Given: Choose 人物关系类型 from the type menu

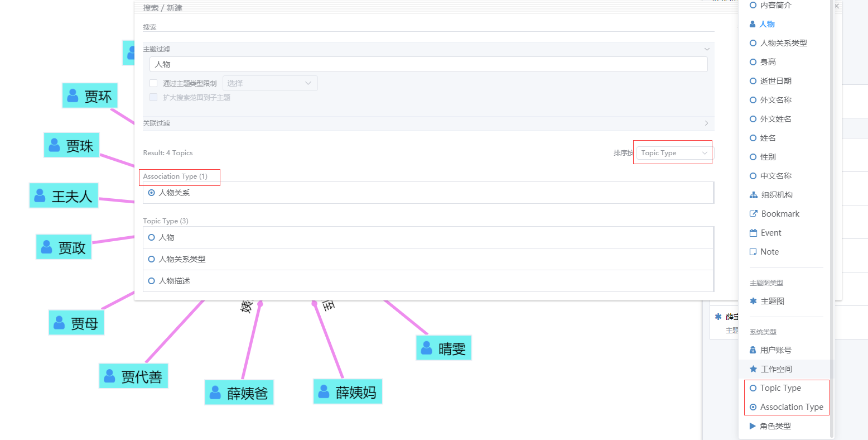Looking at the screenshot, I should click(783, 43).
